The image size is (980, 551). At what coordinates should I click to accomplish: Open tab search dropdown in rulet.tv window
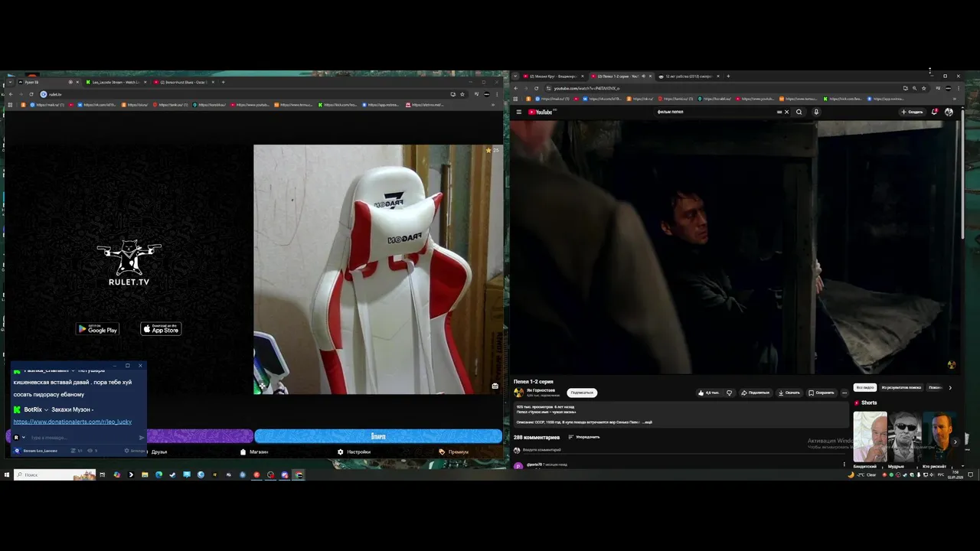(x=10, y=82)
